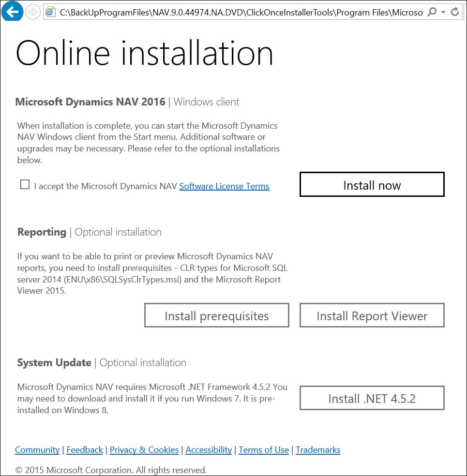Image resolution: width=467 pixels, height=476 pixels.
Task: Open the Accessibility link
Action: (x=209, y=450)
